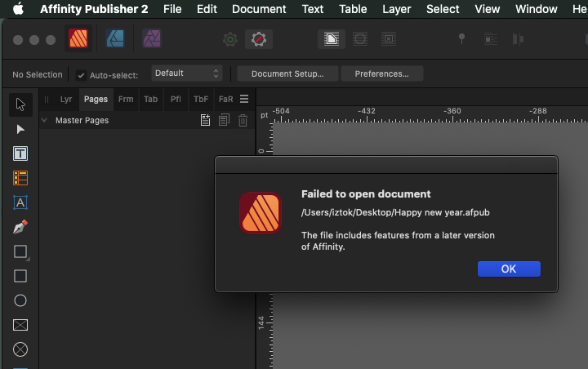Click the Affinity Publisher dialog icon
The height and width of the screenshot is (369, 588).
pos(261,213)
